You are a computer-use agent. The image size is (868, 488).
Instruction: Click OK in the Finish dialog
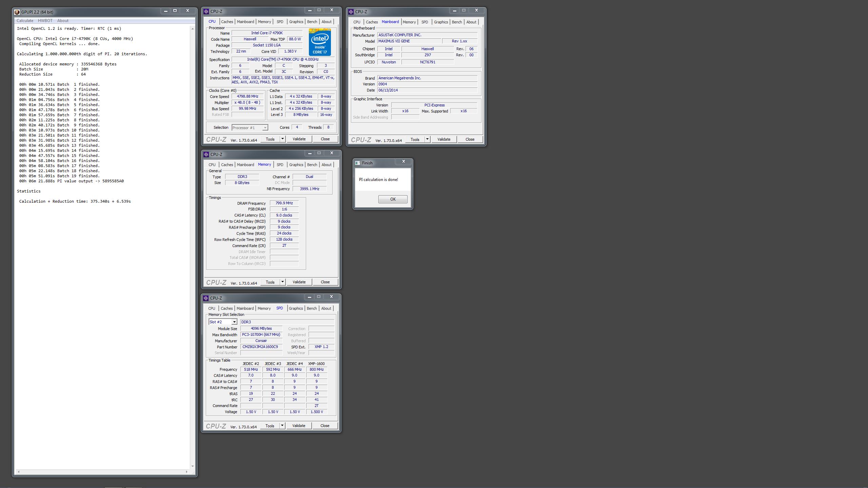(x=393, y=199)
